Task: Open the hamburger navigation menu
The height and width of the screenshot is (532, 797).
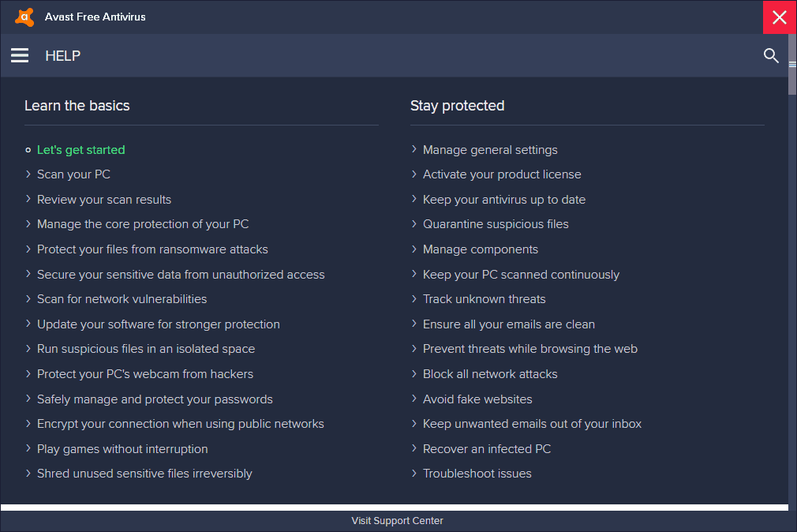Action: 20,55
